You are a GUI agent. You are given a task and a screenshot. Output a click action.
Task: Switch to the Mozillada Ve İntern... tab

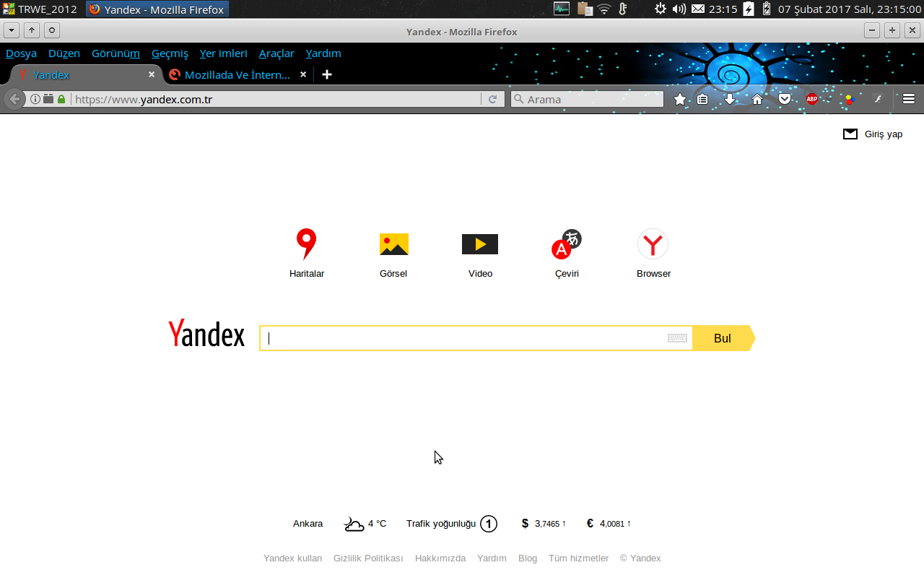click(x=237, y=74)
